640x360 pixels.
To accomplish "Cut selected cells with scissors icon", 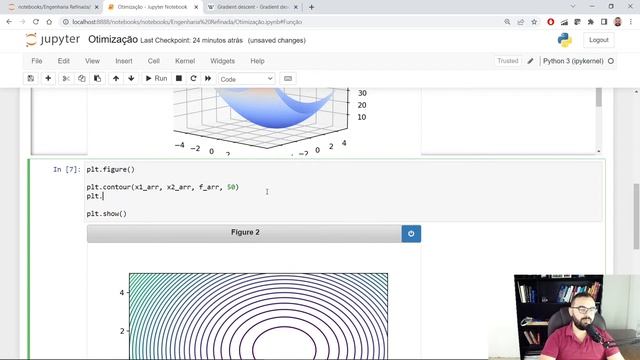I will tap(66, 78).
